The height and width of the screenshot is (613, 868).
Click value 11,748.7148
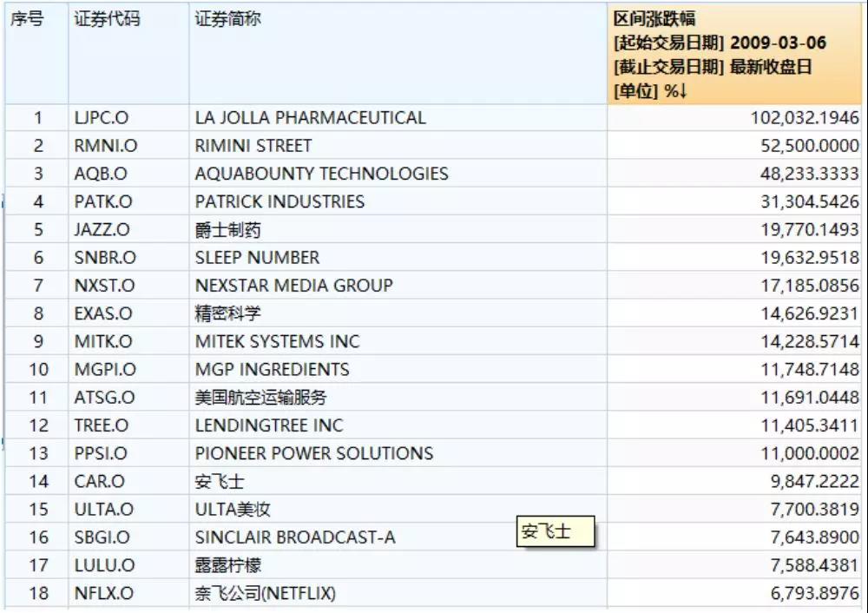point(809,369)
